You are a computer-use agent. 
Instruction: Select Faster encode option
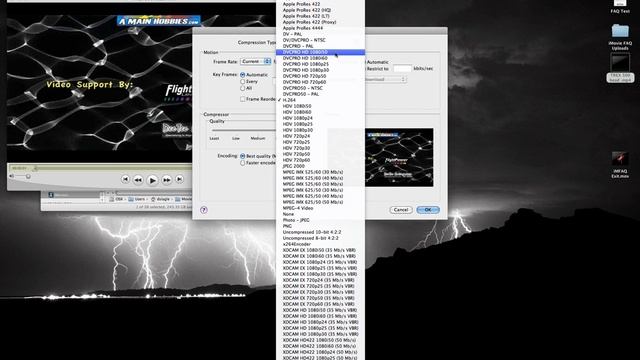(242, 163)
